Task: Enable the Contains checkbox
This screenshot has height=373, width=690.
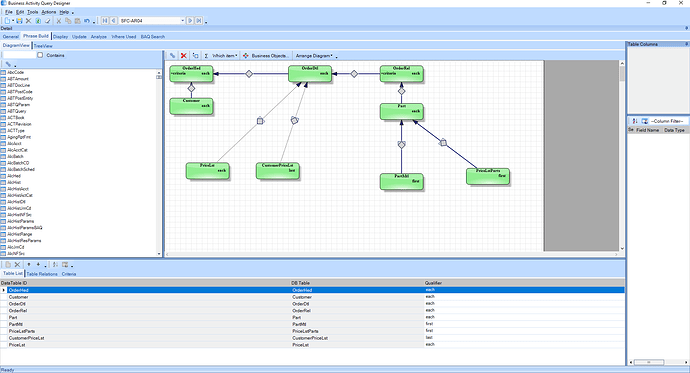Action: coord(40,55)
